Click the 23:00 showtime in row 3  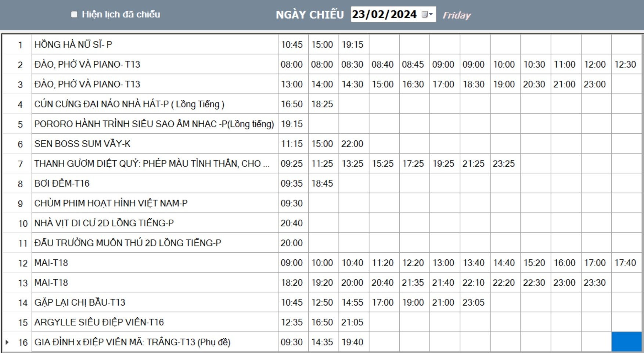[x=595, y=84]
